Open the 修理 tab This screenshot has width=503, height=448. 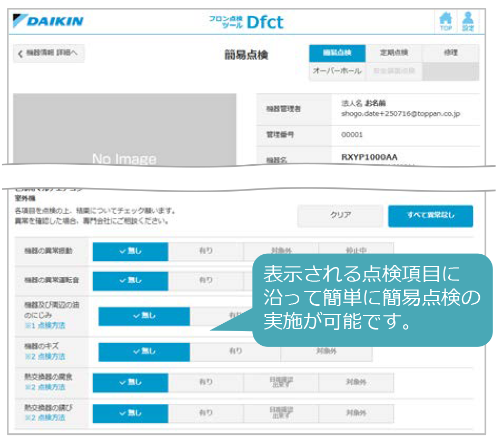click(450, 53)
